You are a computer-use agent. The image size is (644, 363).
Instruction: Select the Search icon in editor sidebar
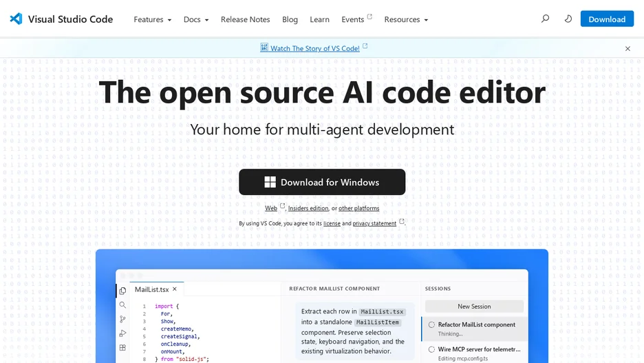coord(122,305)
